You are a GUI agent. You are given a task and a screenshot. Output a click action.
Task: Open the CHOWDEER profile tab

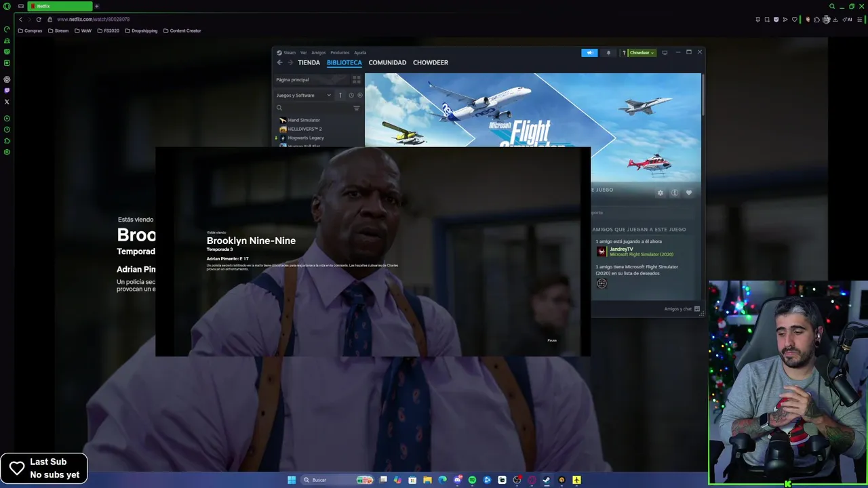coord(431,62)
